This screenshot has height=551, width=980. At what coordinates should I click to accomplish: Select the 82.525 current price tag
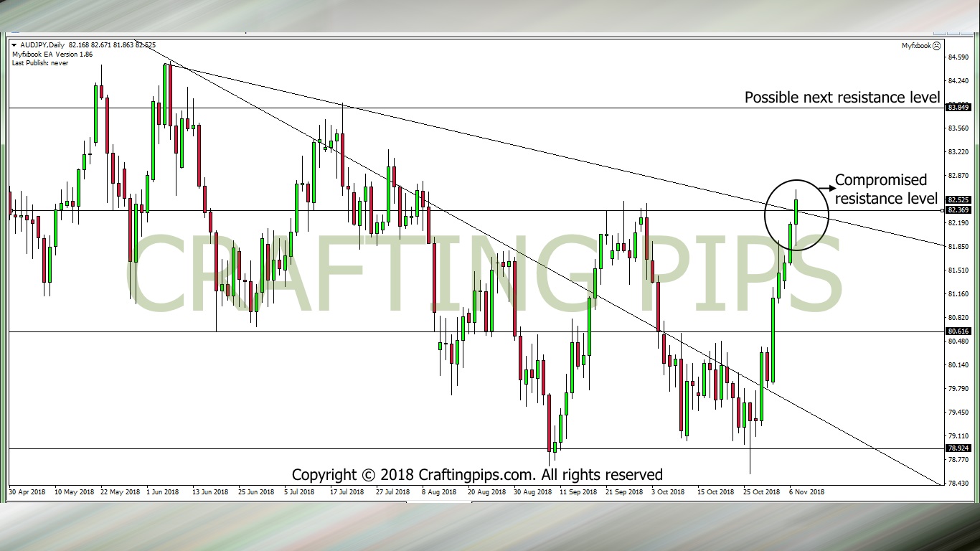click(x=958, y=200)
